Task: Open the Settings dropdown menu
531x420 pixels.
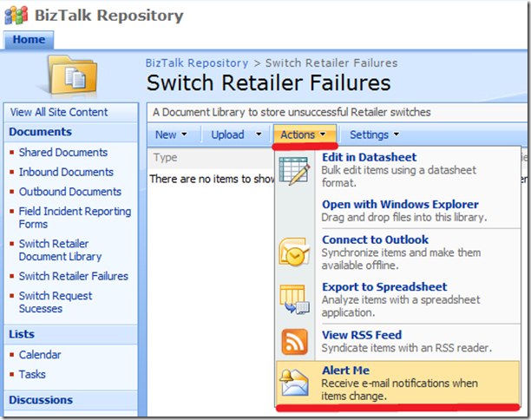Action: coord(374,135)
